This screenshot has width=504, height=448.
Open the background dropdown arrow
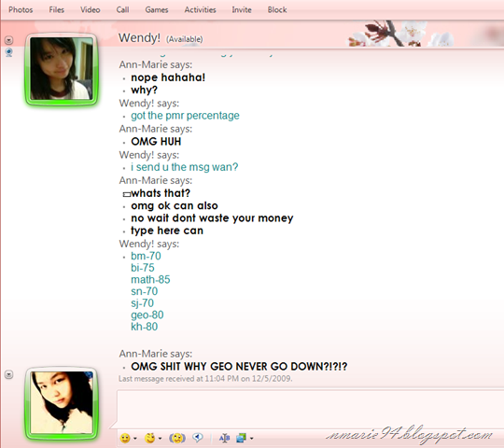(x=251, y=439)
